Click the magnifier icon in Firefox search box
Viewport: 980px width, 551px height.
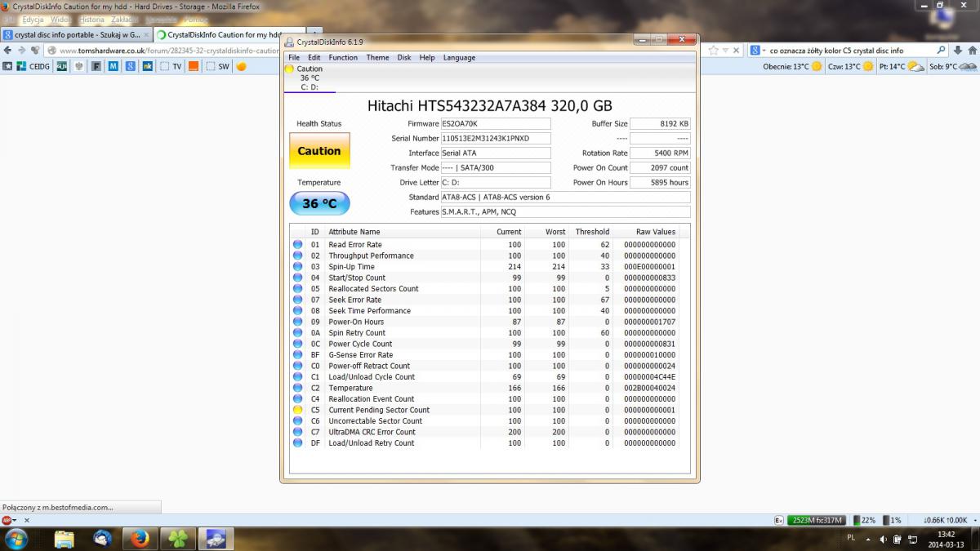pos(941,51)
